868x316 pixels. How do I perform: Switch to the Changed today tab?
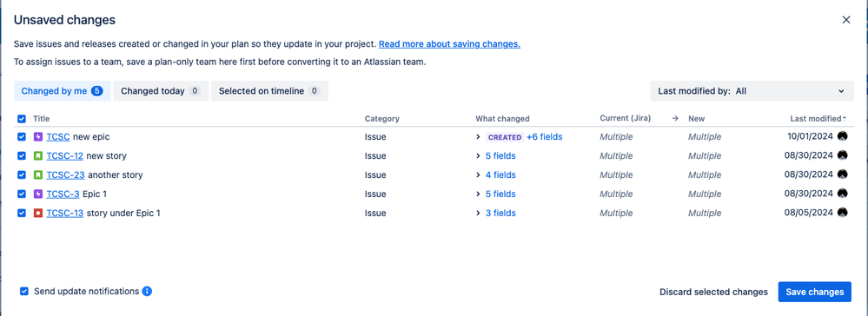(161, 91)
